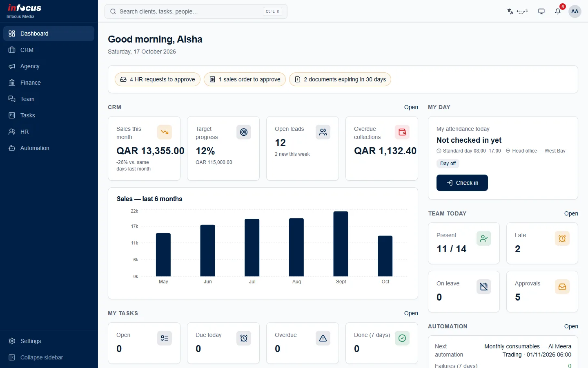Open the notifications bell icon
This screenshot has width=588, height=368.
click(558, 11)
